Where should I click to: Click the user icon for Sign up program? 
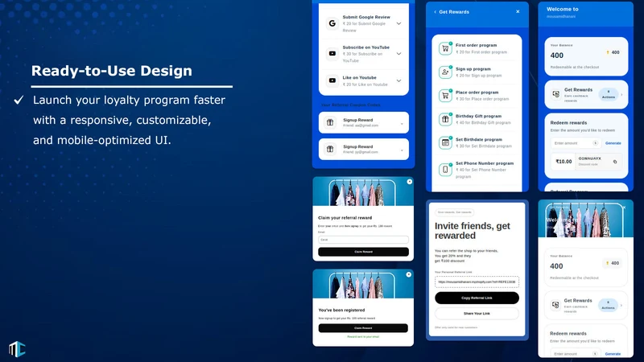[445, 72]
